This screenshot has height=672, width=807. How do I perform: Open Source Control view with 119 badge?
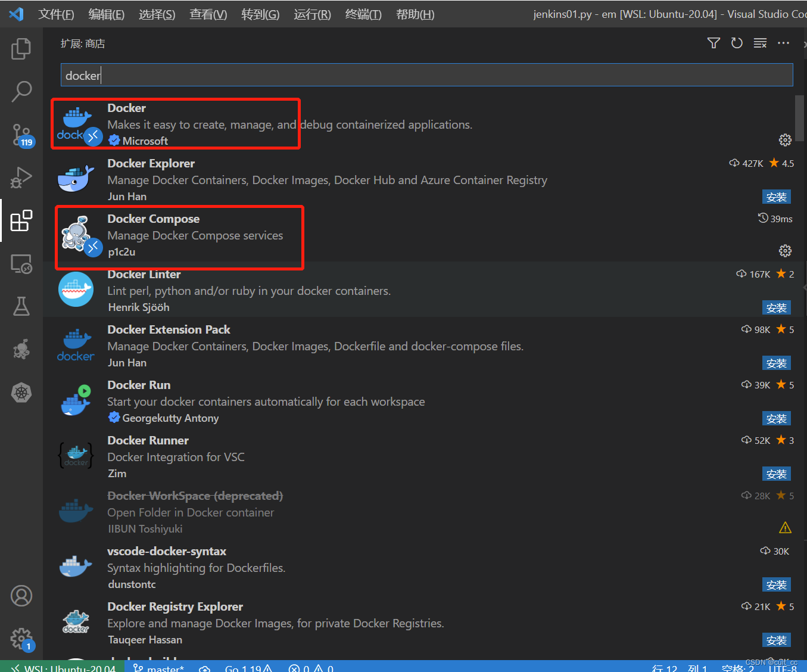tap(23, 135)
